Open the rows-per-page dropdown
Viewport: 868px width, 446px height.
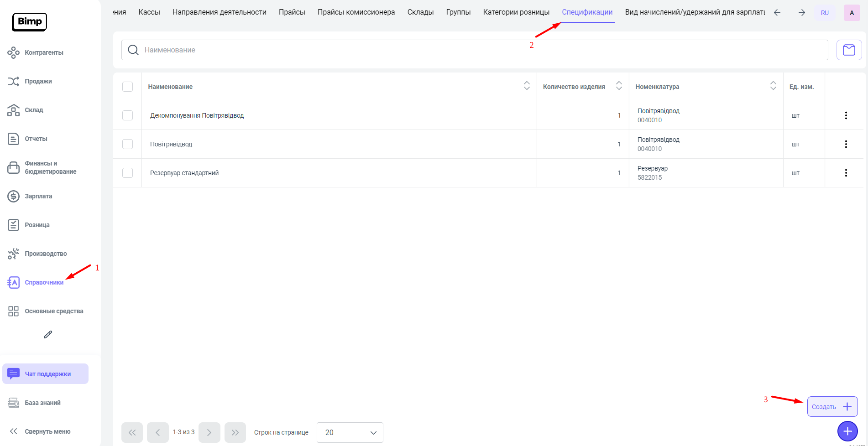(x=350, y=432)
